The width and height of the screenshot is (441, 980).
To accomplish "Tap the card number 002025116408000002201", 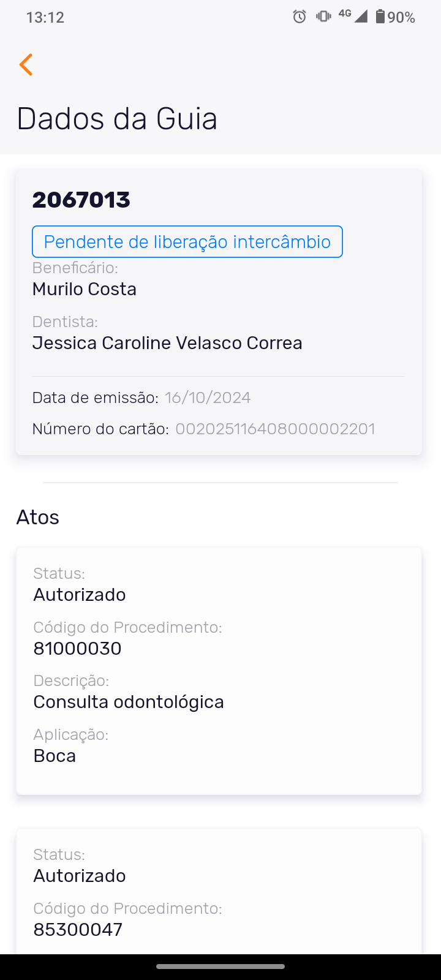I will [275, 429].
